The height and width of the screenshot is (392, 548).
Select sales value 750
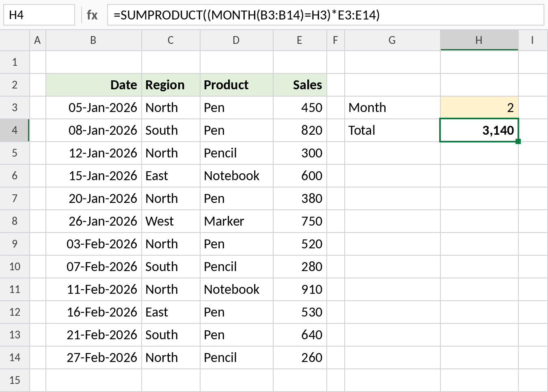pos(300,221)
